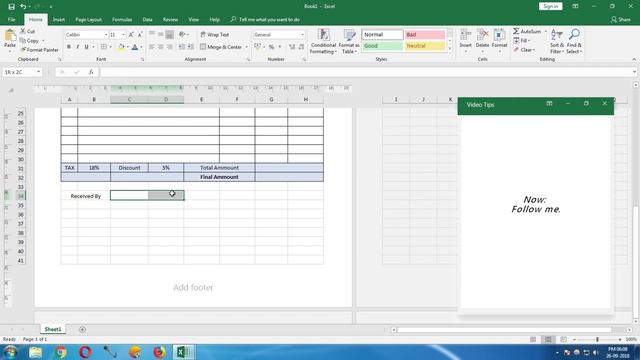Image resolution: width=640 pixels, height=360 pixels.
Task: Toggle Align Left
Action: (x=152, y=47)
